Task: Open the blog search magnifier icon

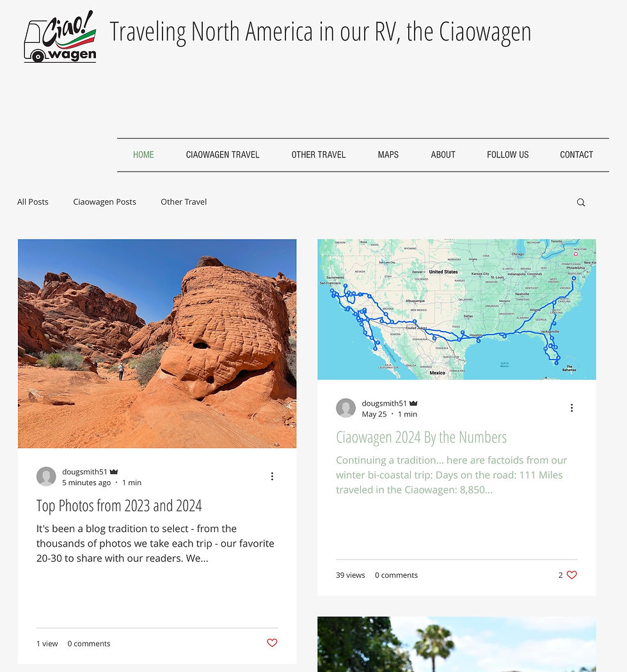Action: (x=581, y=202)
